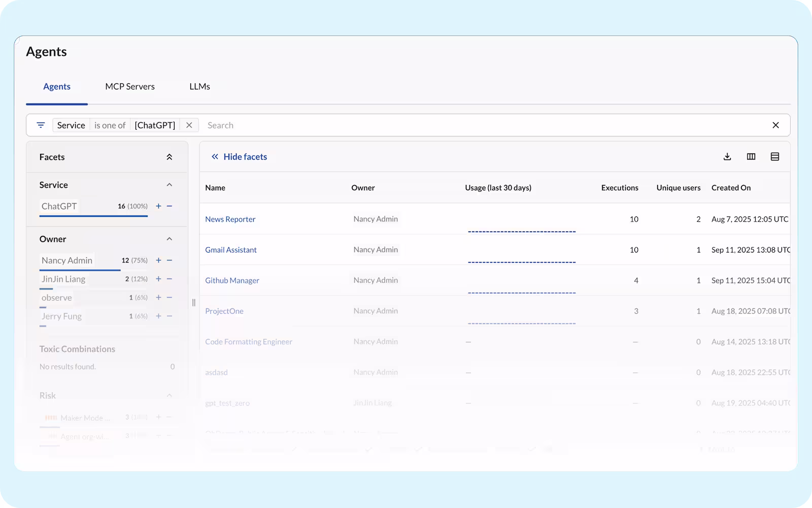Exclude JinJin Liang using the minus control
812x508 pixels.
click(170, 278)
